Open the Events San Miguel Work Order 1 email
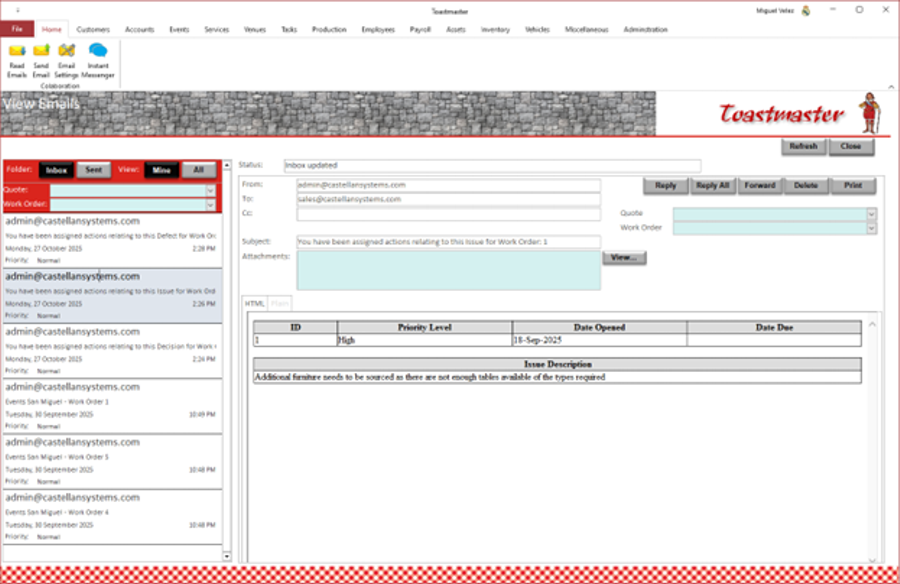The width and height of the screenshot is (900, 584). coord(112,406)
